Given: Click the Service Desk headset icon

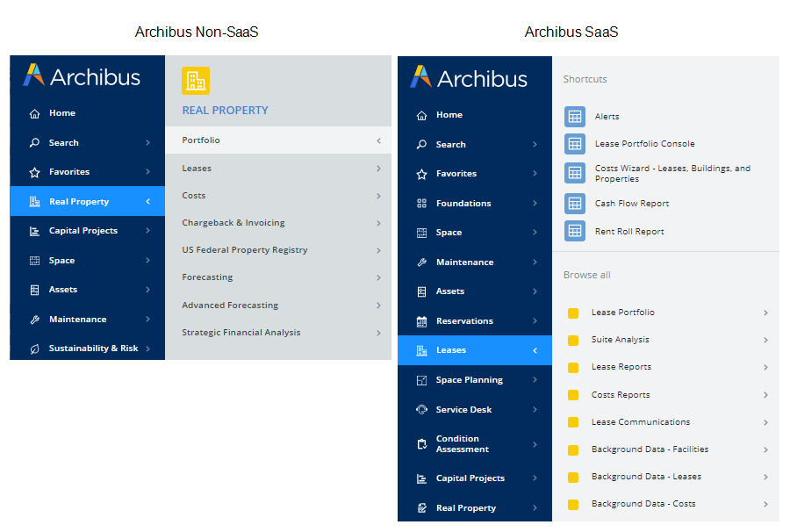Looking at the screenshot, I should 421,410.
